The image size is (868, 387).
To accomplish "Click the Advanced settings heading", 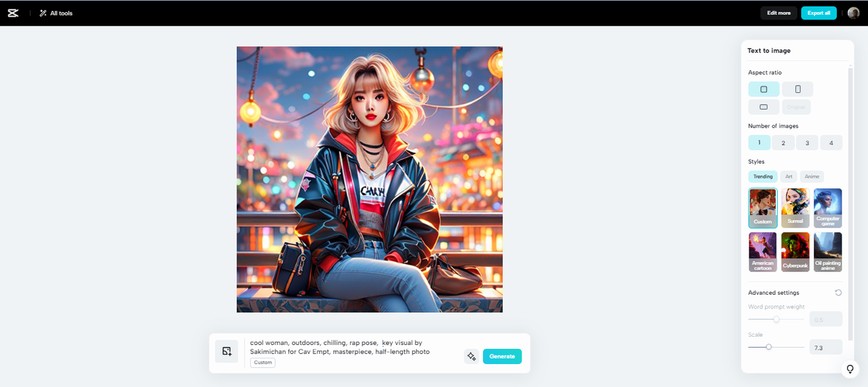I will click(774, 293).
